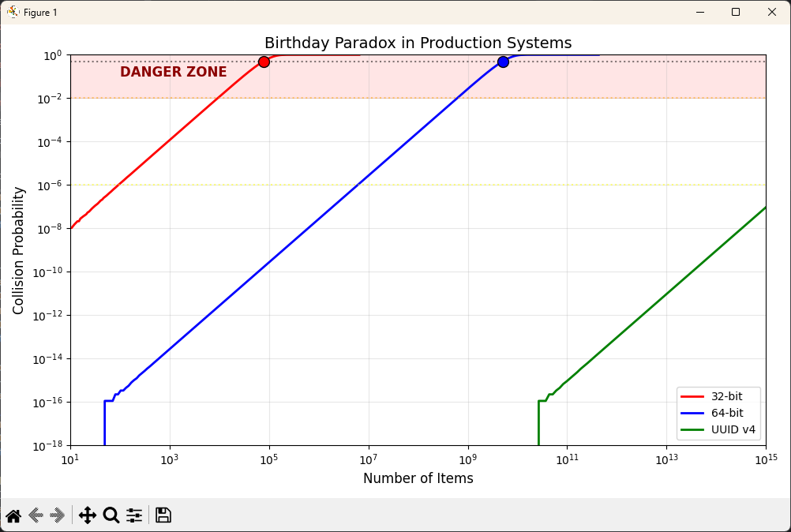Save the figure using the disk icon
This screenshot has height=532, width=791.
(x=163, y=515)
